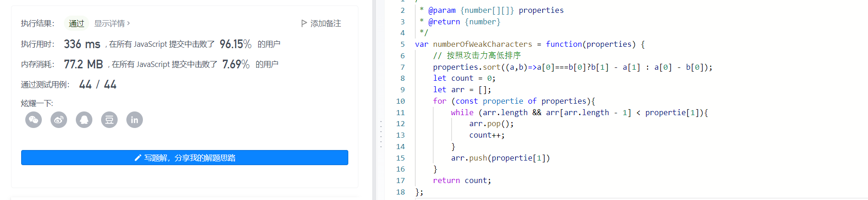Share result via Weibo icon
This screenshot has height=200, width=868.
coord(59,120)
